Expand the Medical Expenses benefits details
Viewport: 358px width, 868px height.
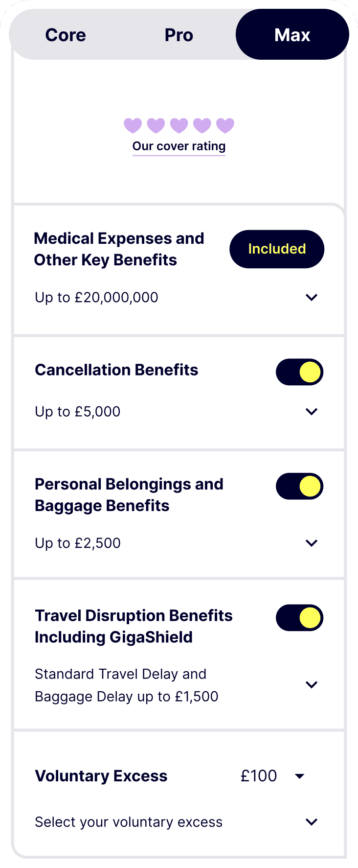(x=312, y=297)
